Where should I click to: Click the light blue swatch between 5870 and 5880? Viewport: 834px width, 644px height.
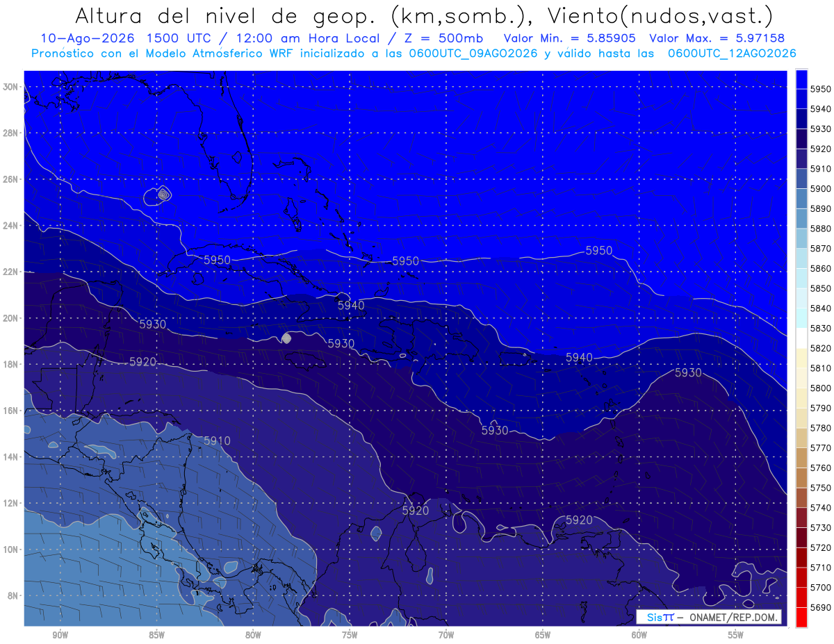(x=801, y=238)
